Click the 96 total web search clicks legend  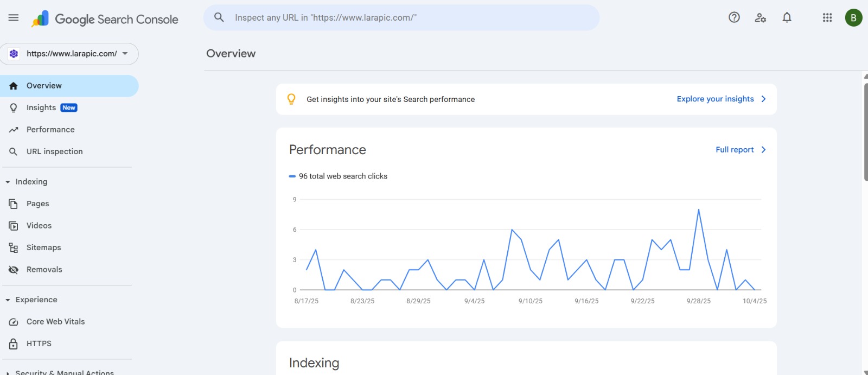tap(342, 176)
